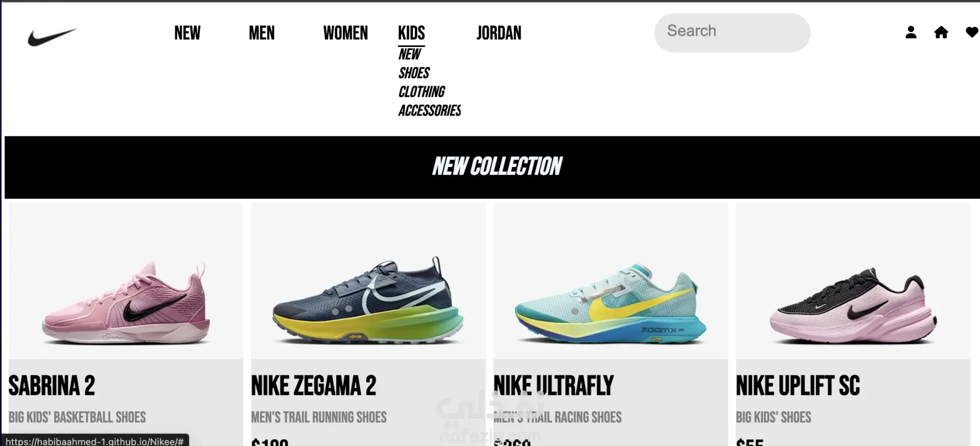Image resolution: width=980 pixels, height=446 pixels.
Task: Click the Nike swoosh logo
Action: (52, 37)
